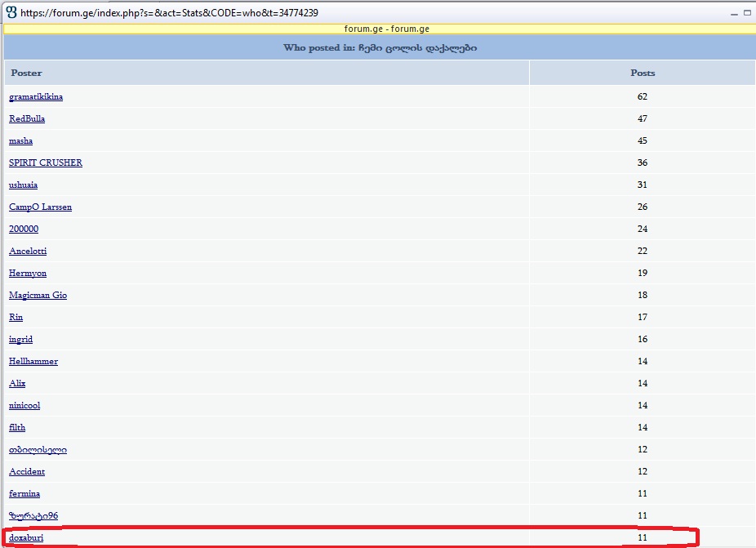Open the Ancelotti poster link

coord(28,252)
